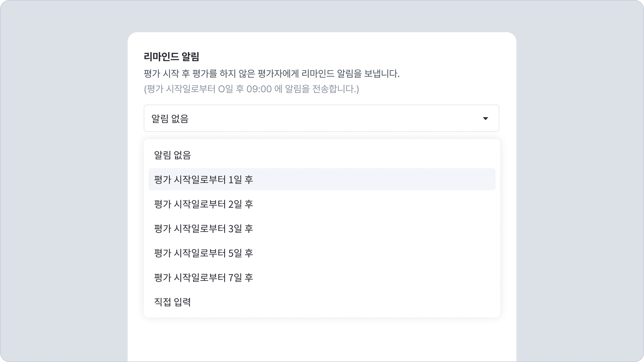
Task: Pick the 평가 시작일로부터 7일 후 option
Action: (x=204, y=277)
